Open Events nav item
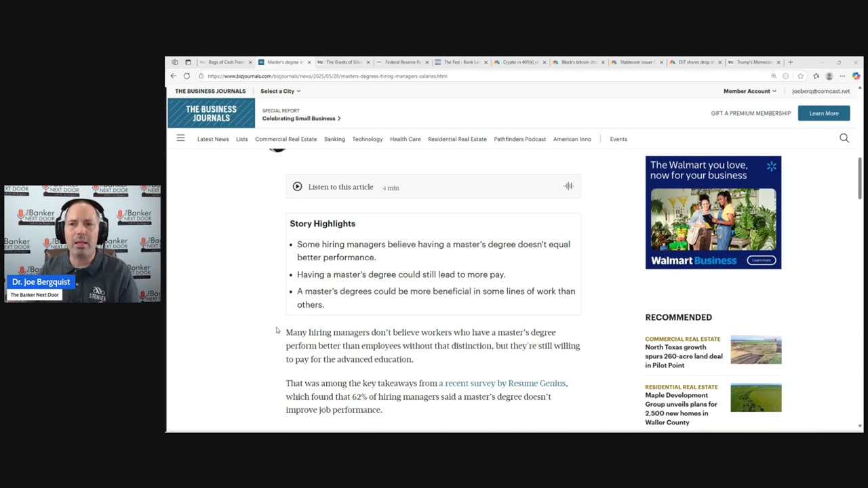This screenshot has width=868, height=488. [618, 139]
